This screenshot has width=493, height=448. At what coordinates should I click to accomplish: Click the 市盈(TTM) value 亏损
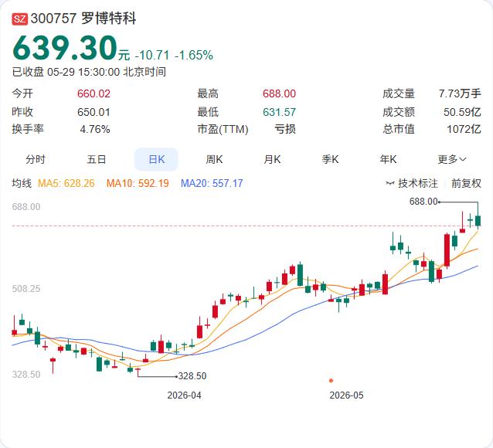click(285, 129)
